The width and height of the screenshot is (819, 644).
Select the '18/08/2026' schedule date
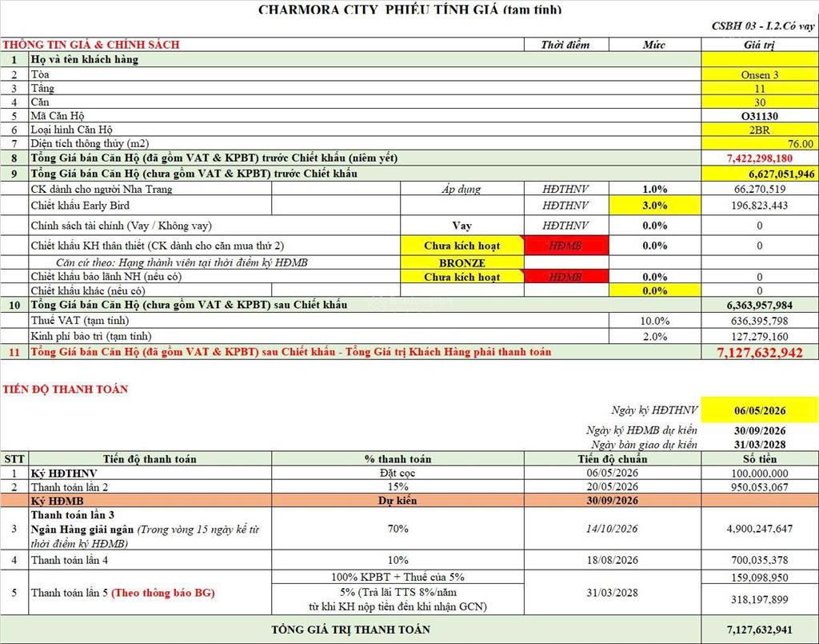(x=612, y=560)
